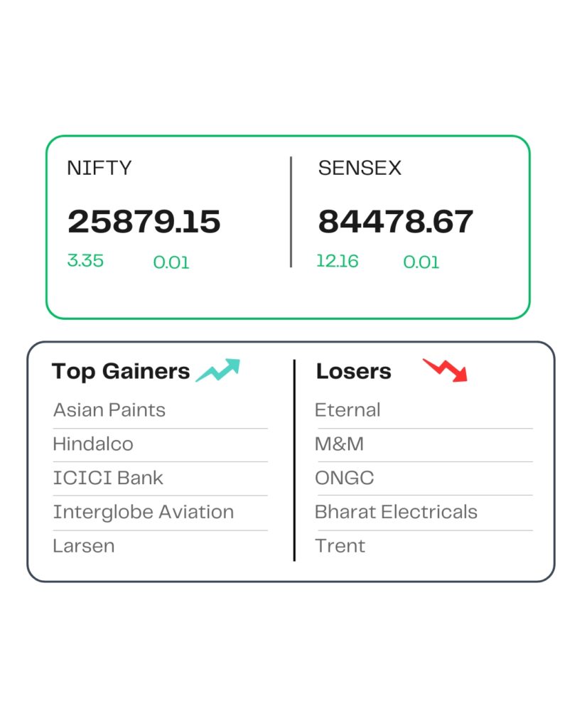
Task: Click M&M in the losers list
Action: (x=339, y=444)
